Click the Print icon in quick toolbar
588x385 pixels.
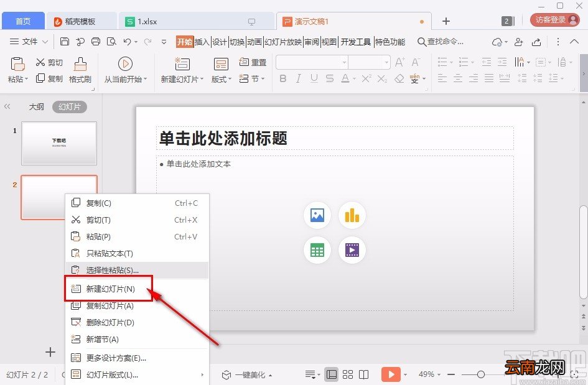pos(96,42)
